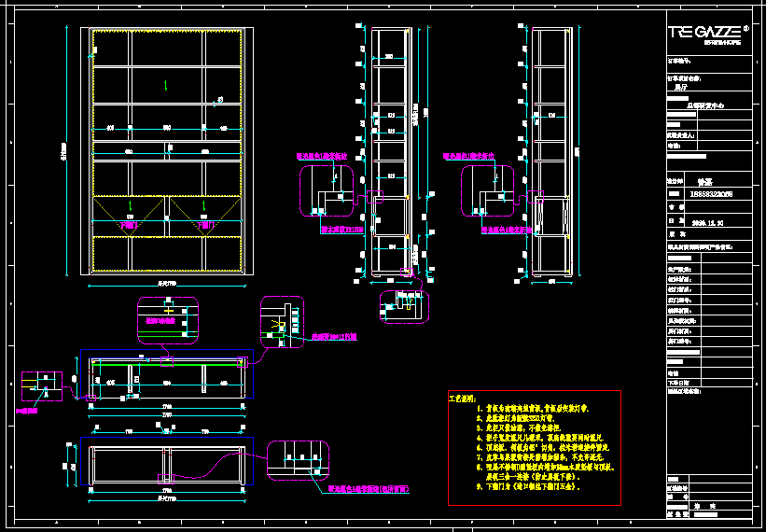Click magenta leader text under lower-right detail bubble
The height and width of the screenshot is (532, 766).
tap(369, 488)
